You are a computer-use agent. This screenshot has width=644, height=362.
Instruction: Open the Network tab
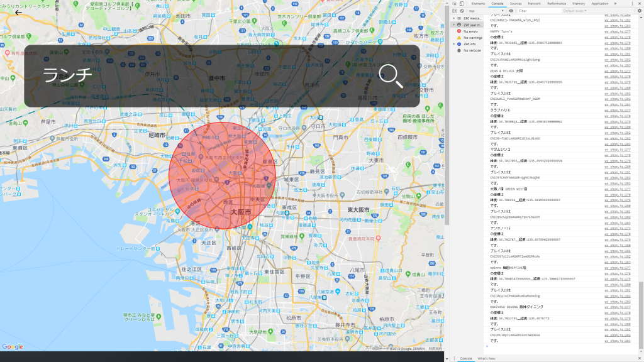(x=534, y=4)
